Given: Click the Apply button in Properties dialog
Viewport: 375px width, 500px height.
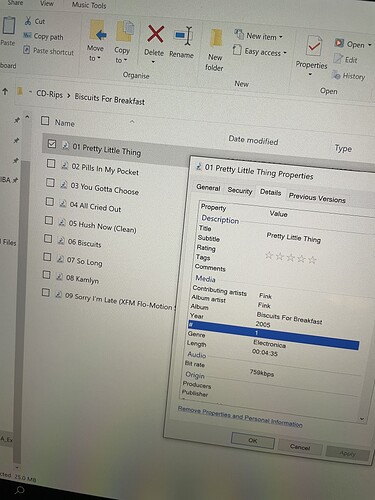Looking at the screenshot, I should (x=348, y=453).
